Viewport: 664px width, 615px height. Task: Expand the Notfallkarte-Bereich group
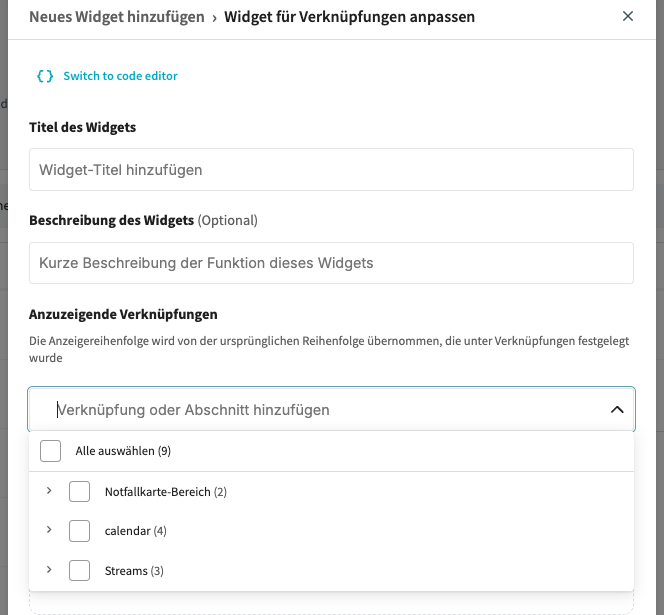(49, 491)
